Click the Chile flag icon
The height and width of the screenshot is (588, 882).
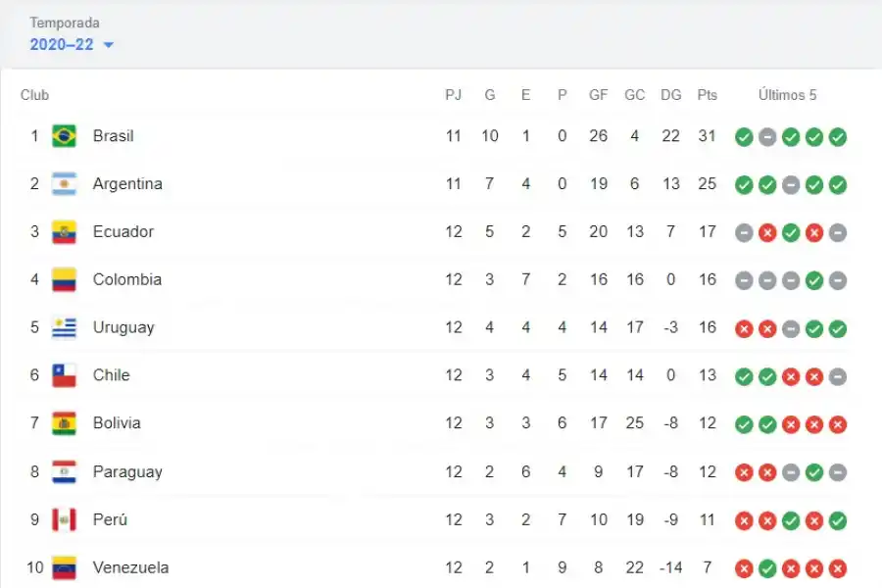pos(64,375)
